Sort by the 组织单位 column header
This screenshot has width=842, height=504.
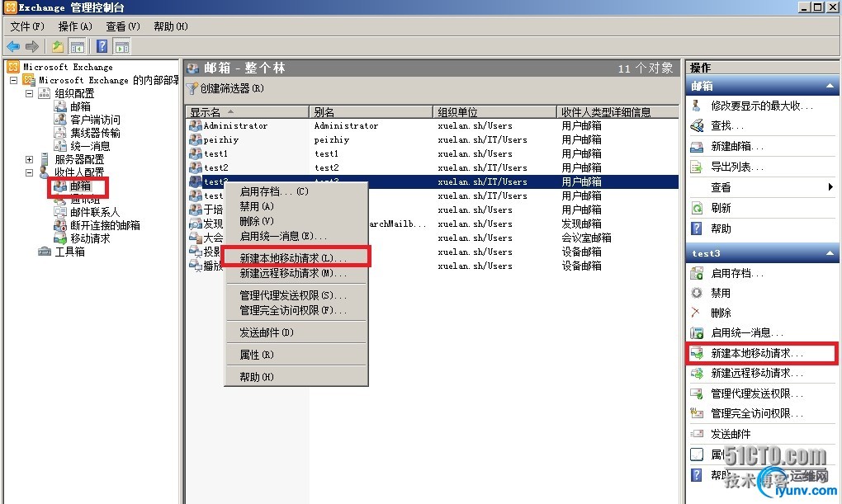click(494, 112)
